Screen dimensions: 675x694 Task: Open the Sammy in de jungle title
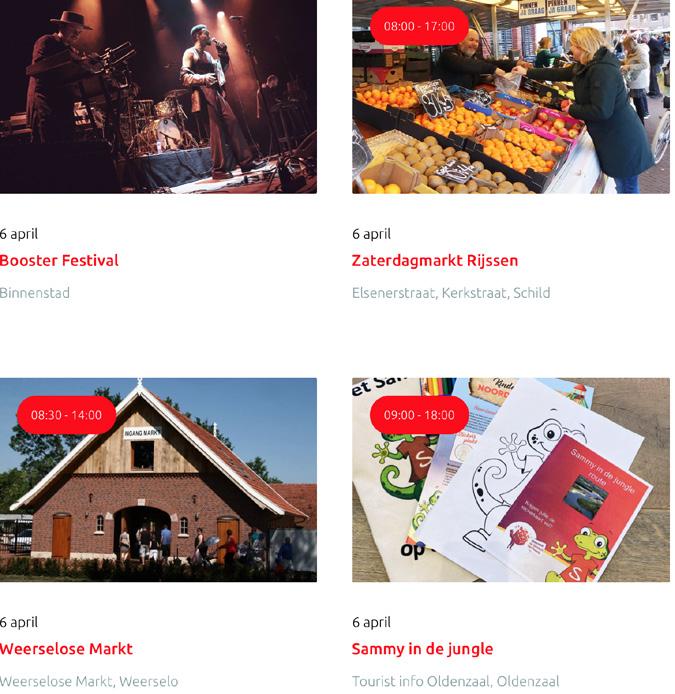422,649
